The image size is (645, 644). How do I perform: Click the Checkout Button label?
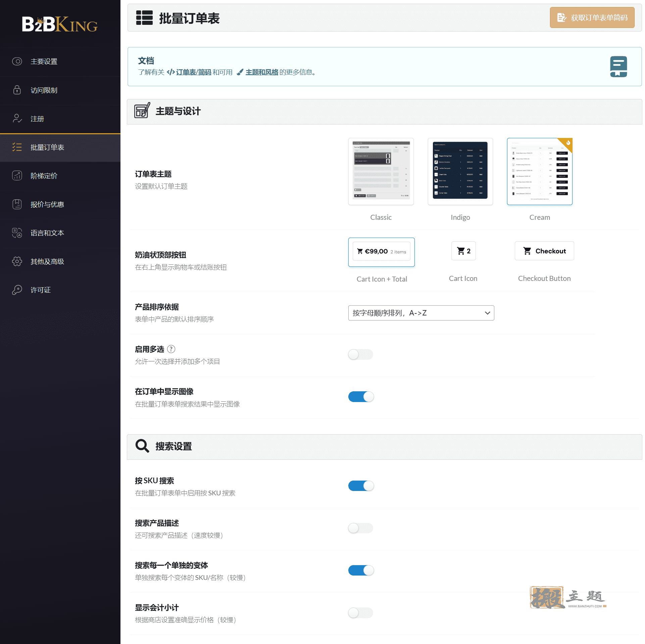(x=544, y=278)
